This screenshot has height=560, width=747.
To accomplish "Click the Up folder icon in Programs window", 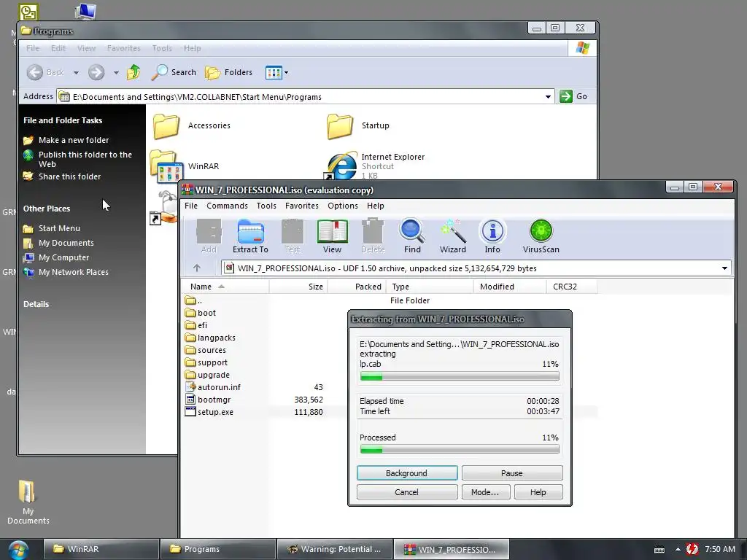I will coord(133,72).
